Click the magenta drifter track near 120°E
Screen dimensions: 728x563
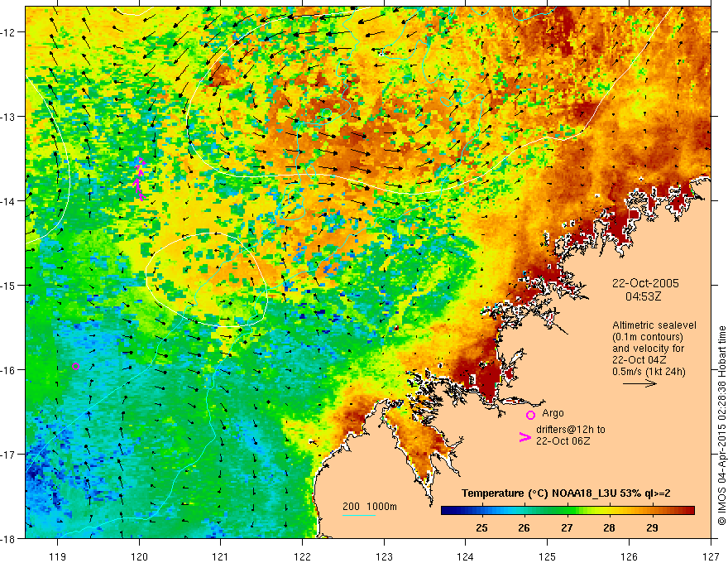[140, 179]
